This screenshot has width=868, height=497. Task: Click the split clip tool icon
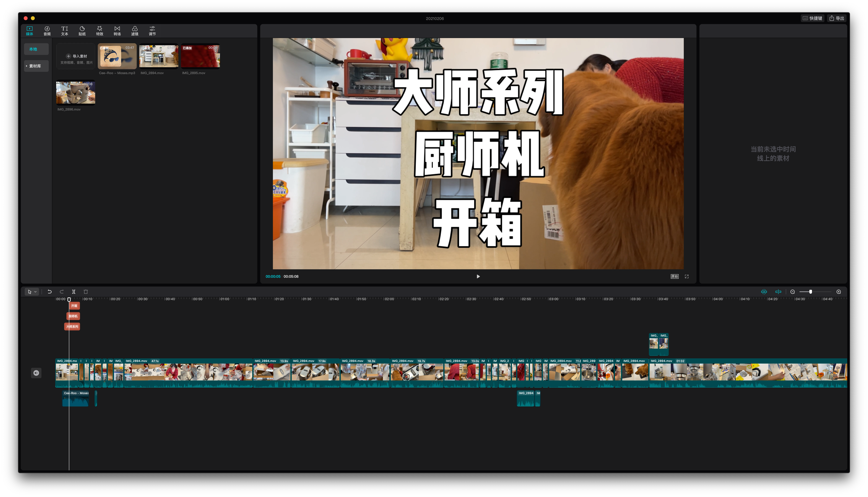[x=74, y=292]
